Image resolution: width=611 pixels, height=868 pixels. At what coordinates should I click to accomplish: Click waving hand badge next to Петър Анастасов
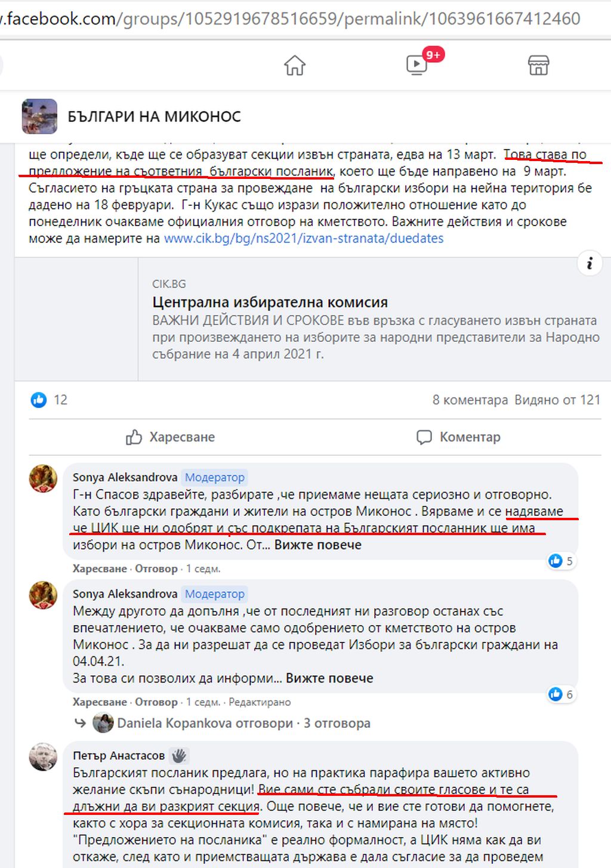point(179,756)
